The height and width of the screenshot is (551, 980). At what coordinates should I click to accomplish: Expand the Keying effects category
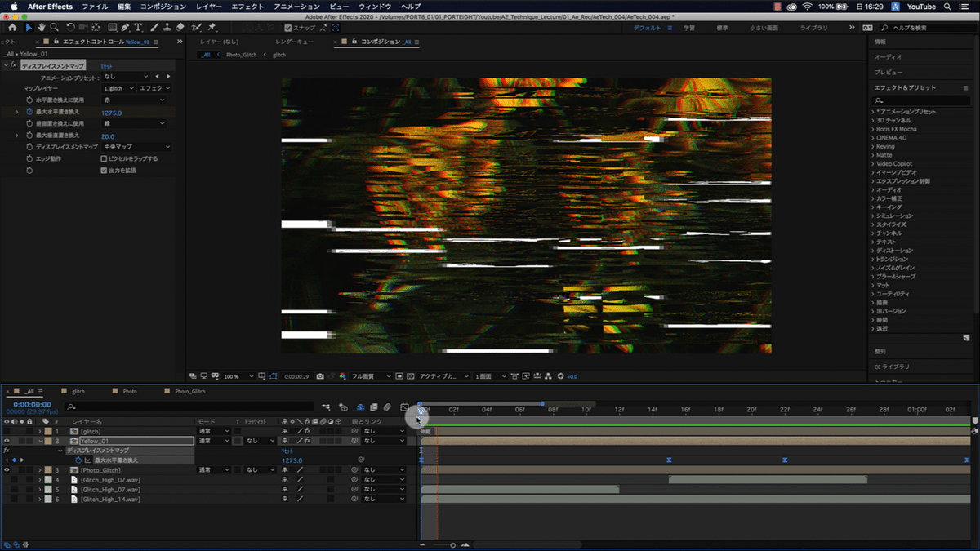pyautogui.click(x=884, y=146)
